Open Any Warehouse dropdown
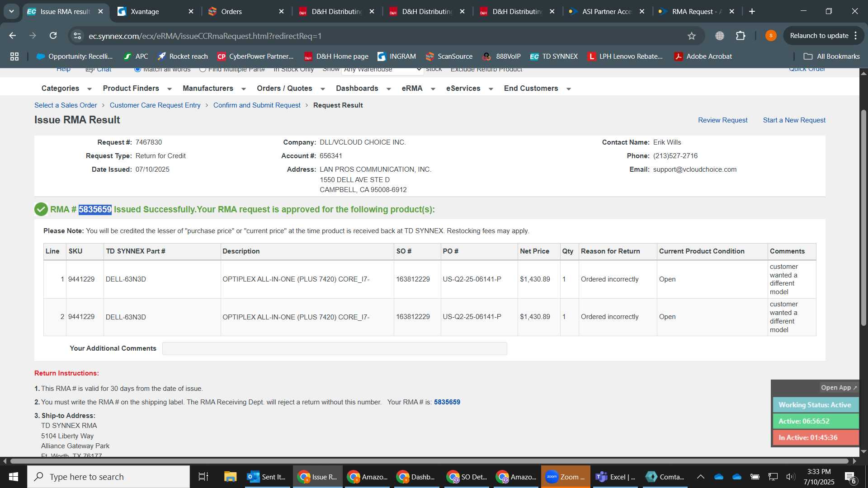This screenshot has width=868, height=488. [382, 70]
